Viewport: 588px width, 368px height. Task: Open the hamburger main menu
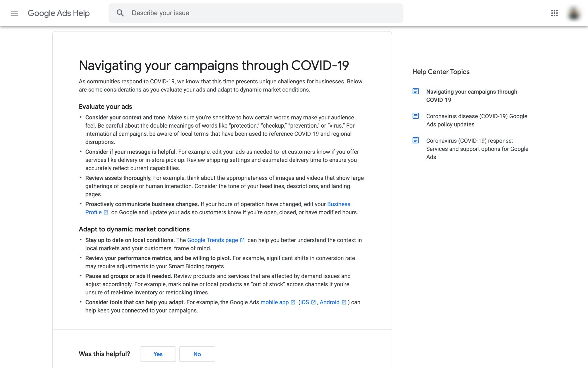pyautogui.click(x=15, y=13)
